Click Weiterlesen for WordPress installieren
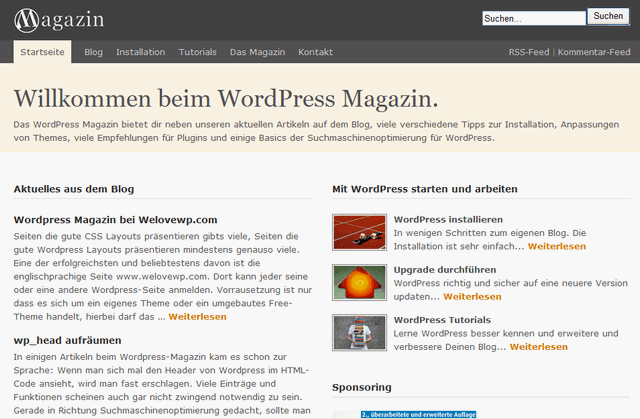 point(556,246)
